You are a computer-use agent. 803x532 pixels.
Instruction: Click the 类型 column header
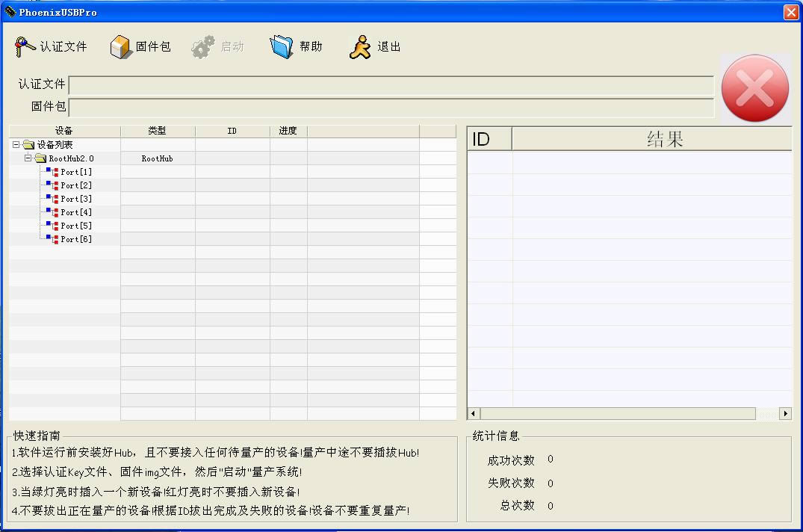158,131
